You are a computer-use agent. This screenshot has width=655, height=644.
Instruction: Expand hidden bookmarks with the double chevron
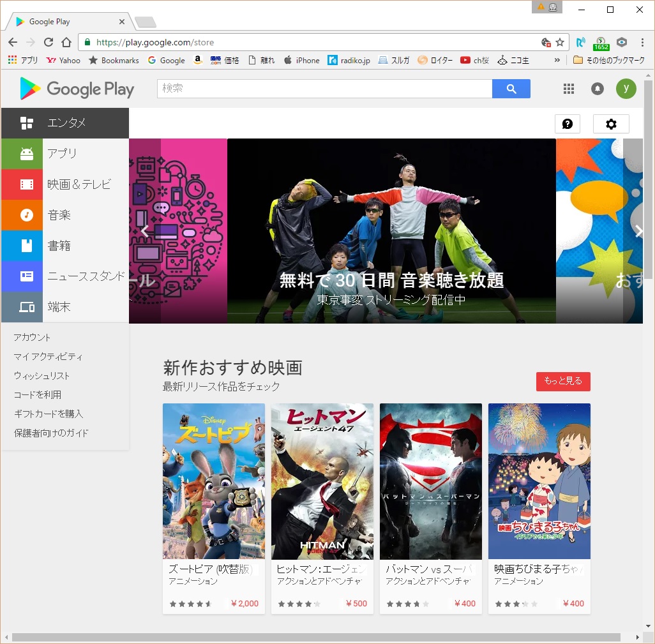tap(557, 60)
